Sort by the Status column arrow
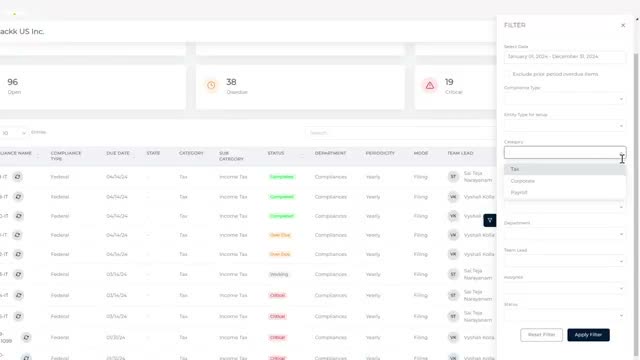 (302, 156)
